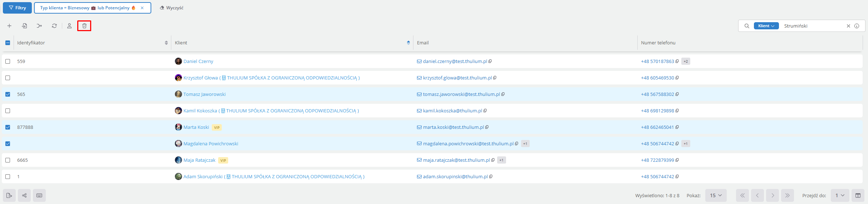This screenshot has width=868, height=204.
Task: Remove the Typ klienta filter chip
Action: (142, 8)
